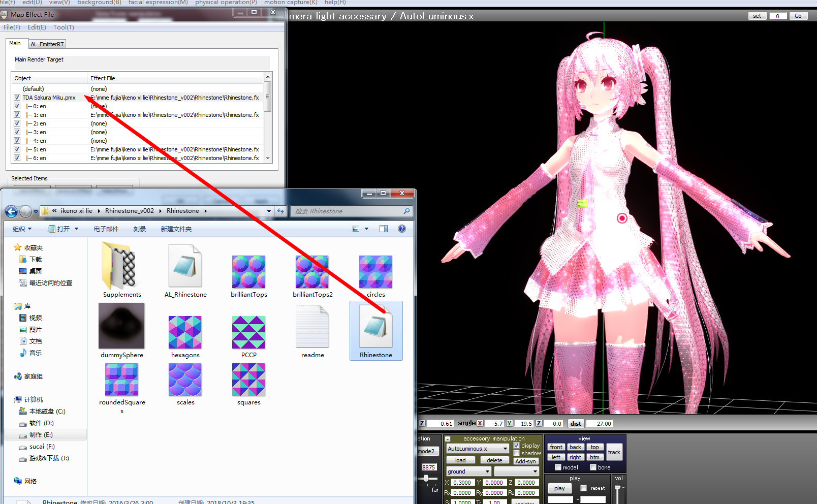Open the empty bone dropdown beside ground

(x=516, y=471)
